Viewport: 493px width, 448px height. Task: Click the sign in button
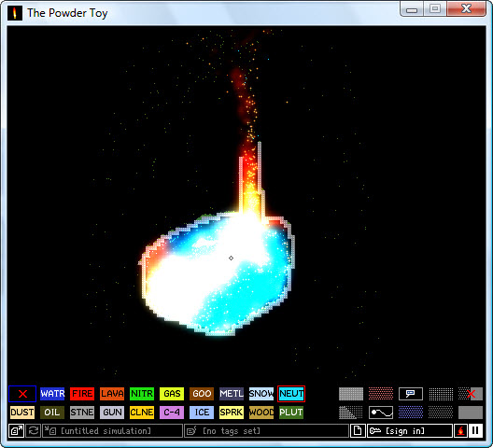coord(410,430)
